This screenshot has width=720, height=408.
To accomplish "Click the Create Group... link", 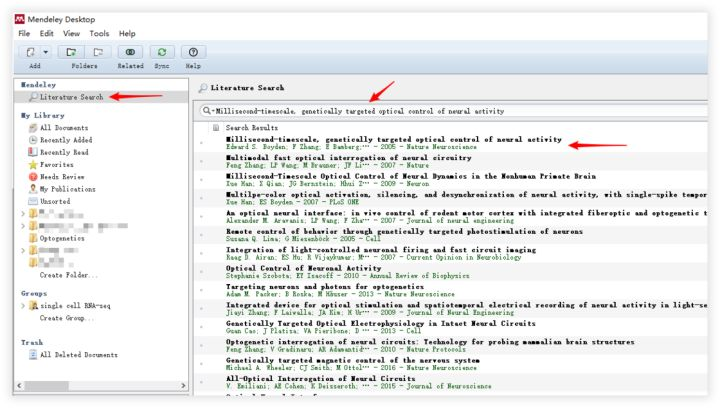I will click(67, 318).
